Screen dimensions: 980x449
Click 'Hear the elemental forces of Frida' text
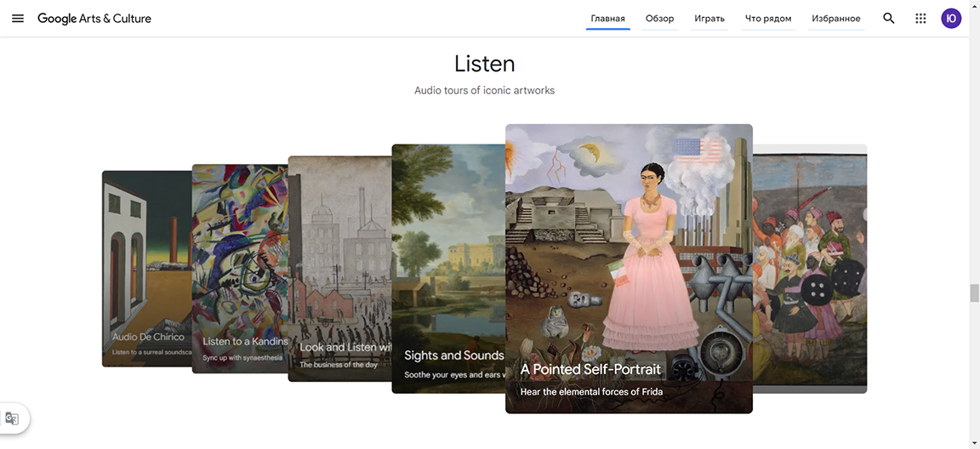[591, 392]
